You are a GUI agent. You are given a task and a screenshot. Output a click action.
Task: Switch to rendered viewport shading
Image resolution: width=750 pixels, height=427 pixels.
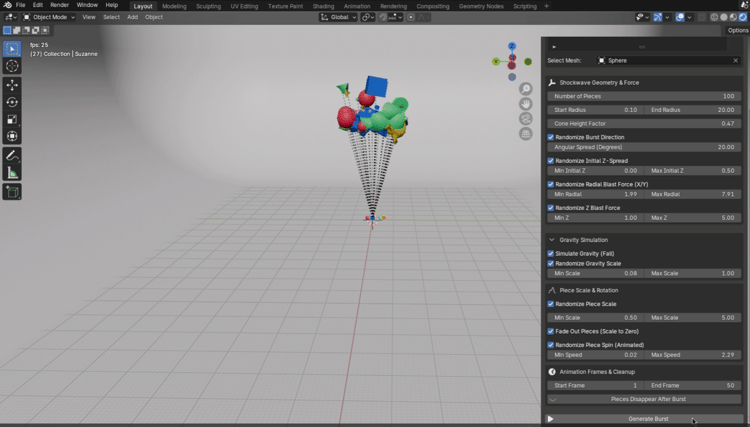point(743,17)
